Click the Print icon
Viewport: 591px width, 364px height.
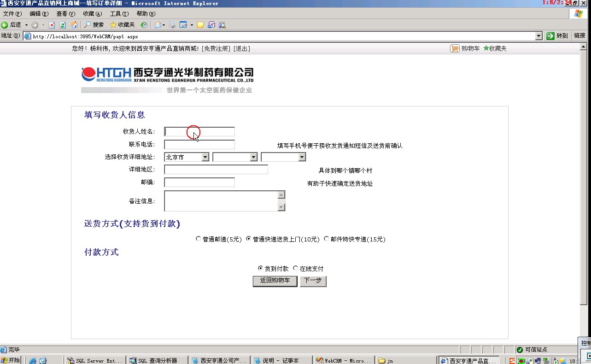(x=172, y=25)
